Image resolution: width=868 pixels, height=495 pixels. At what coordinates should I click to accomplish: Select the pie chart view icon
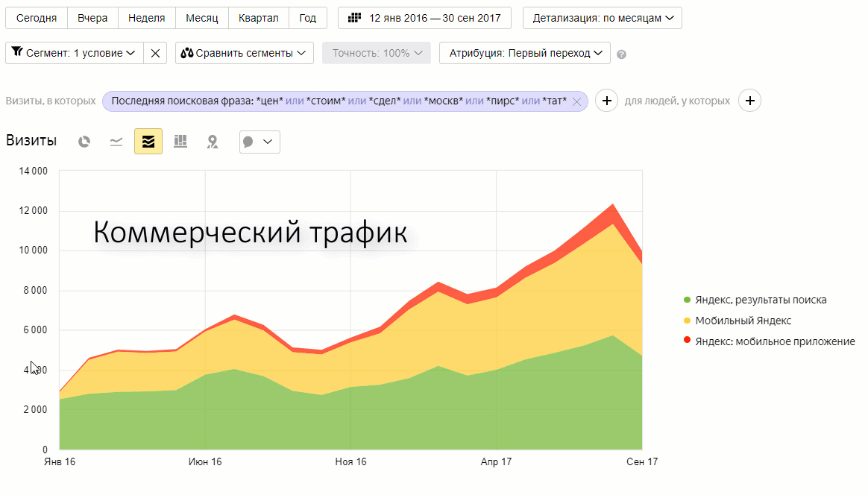tap(84, 142)
